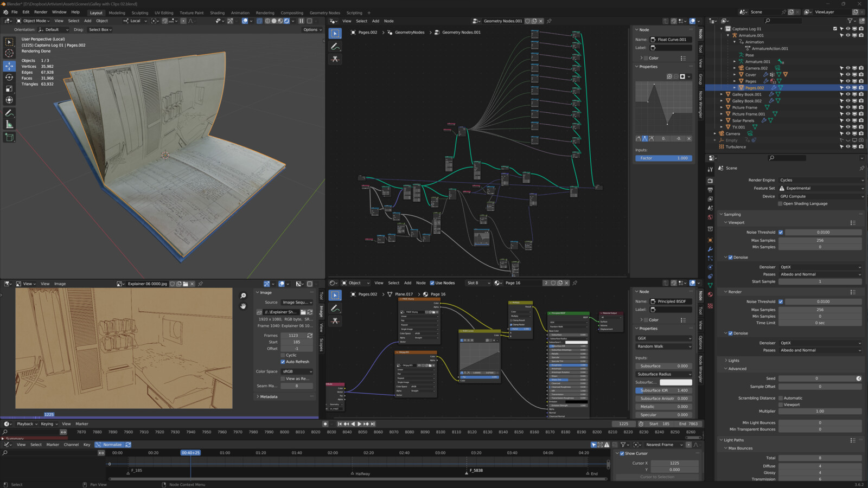Click Options button in 3D viewport header
The width and height of the screenshot is (868, 488).
click(312, 30)
